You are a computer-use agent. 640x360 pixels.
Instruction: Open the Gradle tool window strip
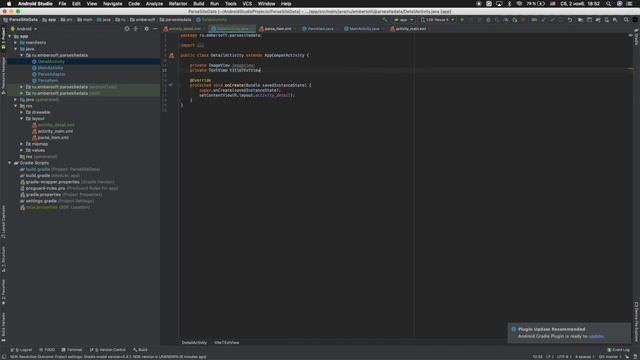[x=636, y=38]
